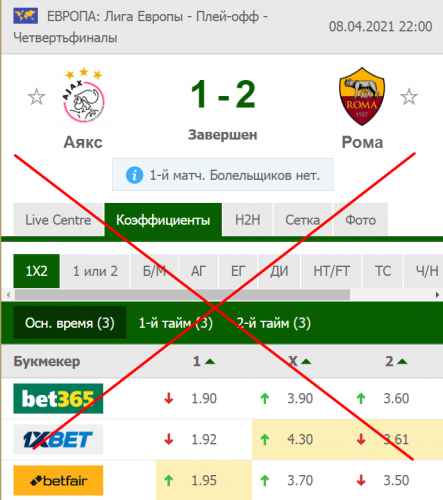Viewport: 443px width, 500px height.
Task: Click the Ajax club logo
Action: 83,95
